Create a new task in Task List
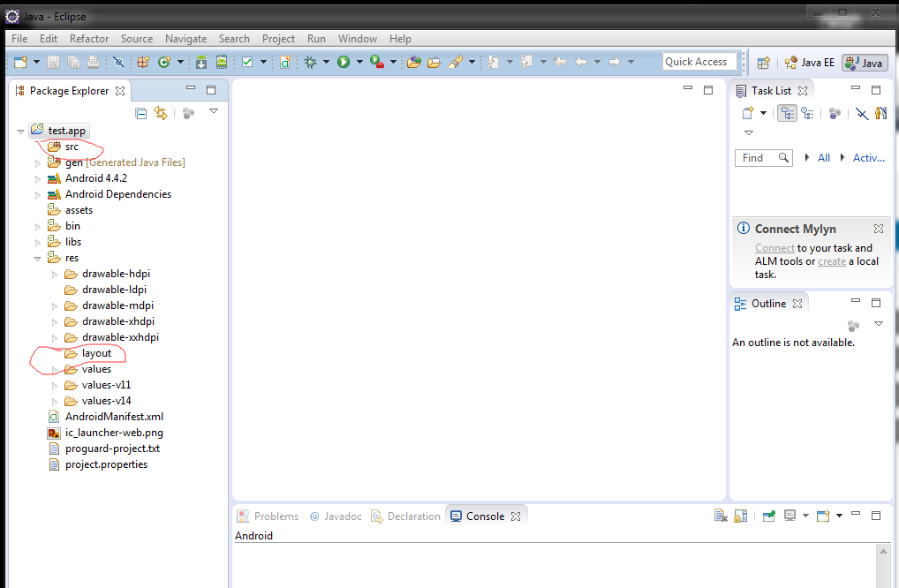Image resolution: width=899 pixels, height=588 pixels. [x=748, y=113]
